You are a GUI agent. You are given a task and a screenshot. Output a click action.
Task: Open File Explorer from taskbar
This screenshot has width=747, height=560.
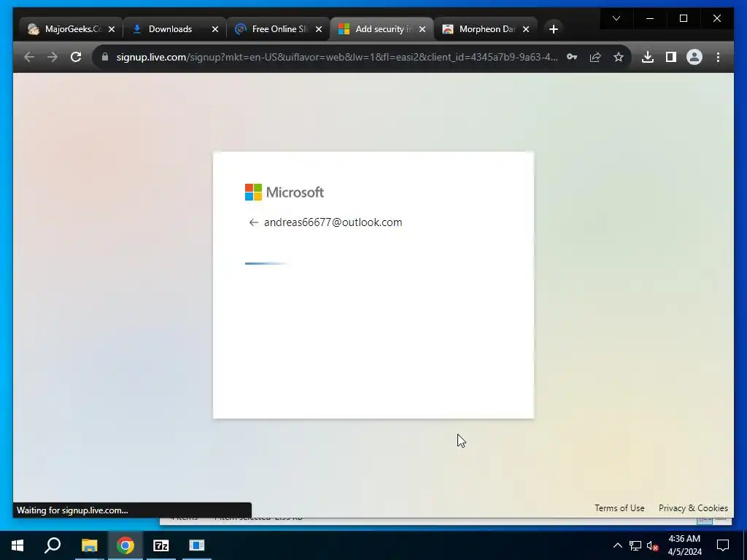pyautogui.click(x=89, y=545)
